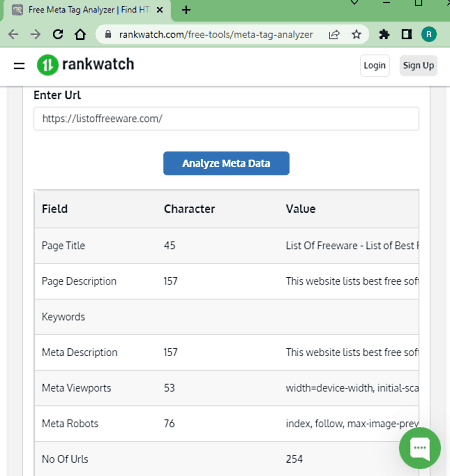Toggle the browser side panel
This screenshot has height=476, width=450.
407,34
